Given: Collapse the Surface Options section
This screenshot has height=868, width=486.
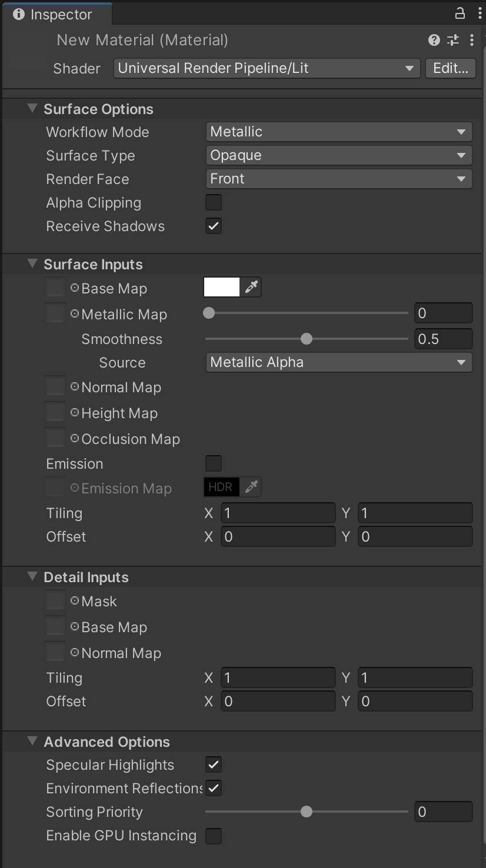Looking at the screenshot, I should pos(32,109).
